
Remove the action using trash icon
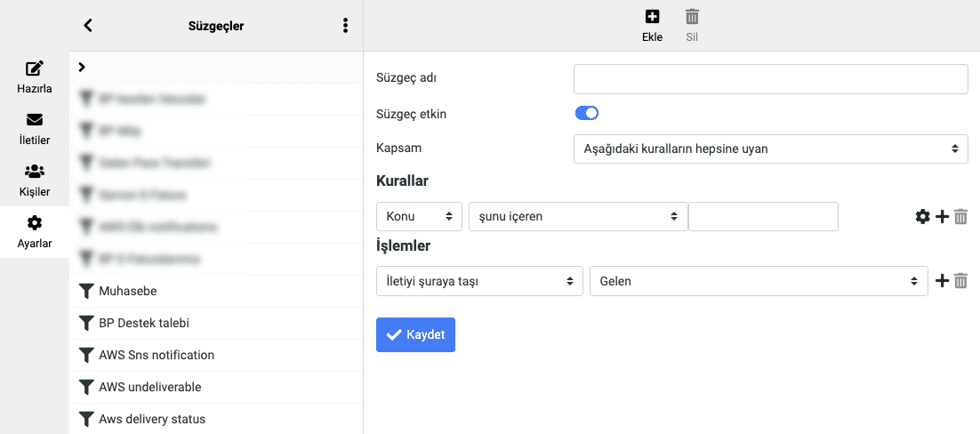point(960,281)
